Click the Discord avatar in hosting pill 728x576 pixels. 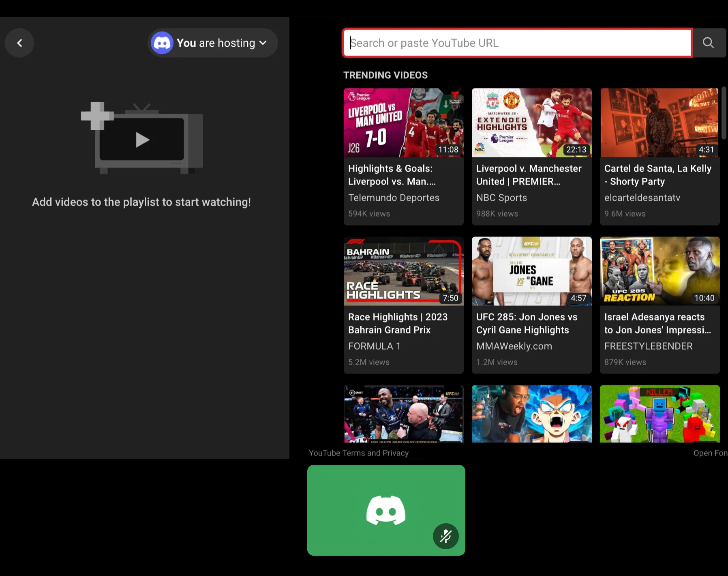click(x=162, y=43)
